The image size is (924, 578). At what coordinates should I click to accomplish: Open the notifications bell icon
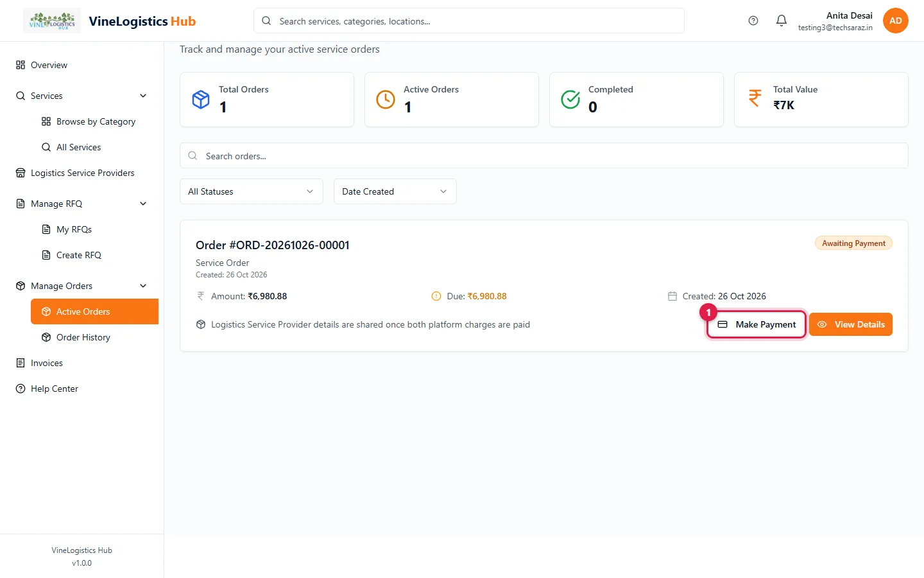coord(782,21)
